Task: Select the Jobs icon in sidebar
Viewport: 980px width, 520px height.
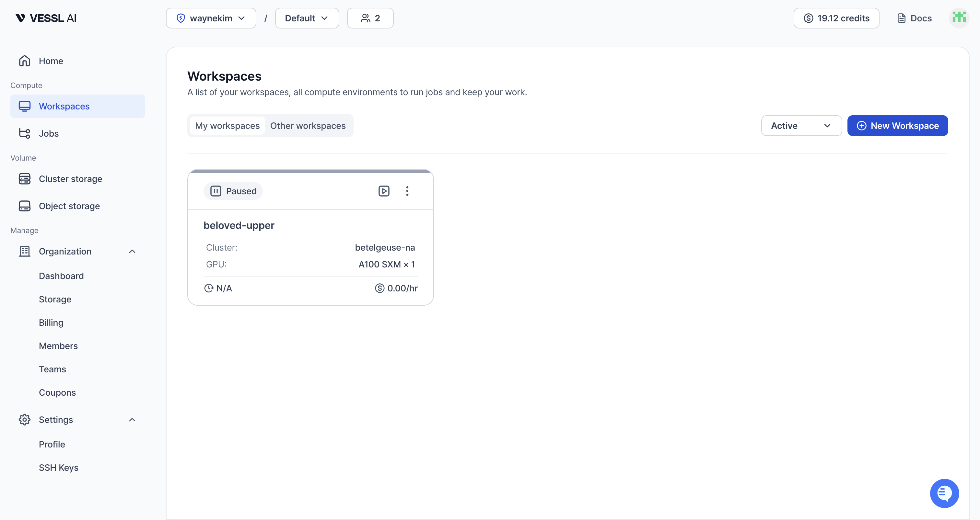Action: [25, 133]
